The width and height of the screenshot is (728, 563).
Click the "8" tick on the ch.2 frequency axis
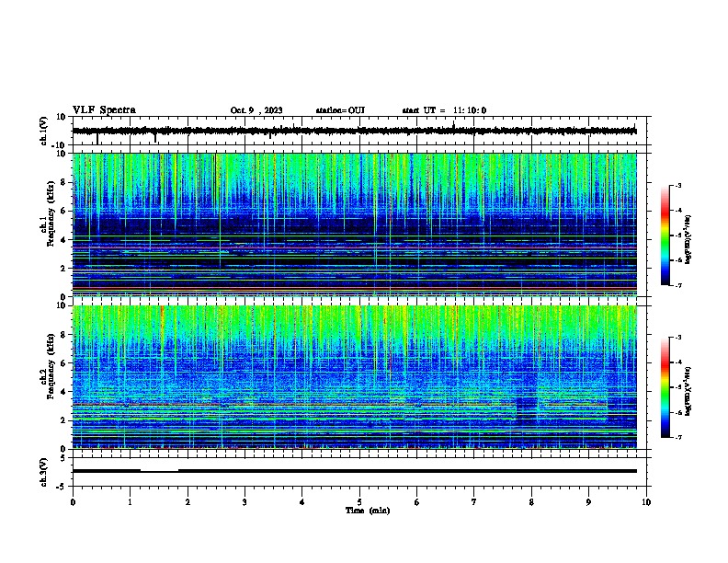click(x=64, y=335)
